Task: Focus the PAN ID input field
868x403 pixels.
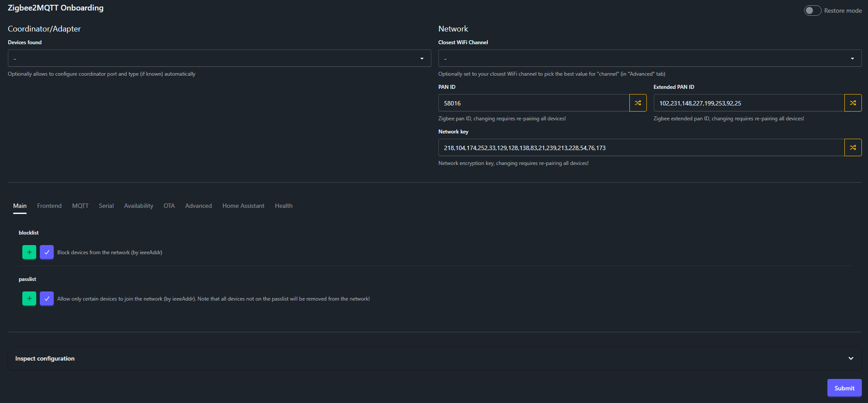Action: tap(534, 103)
